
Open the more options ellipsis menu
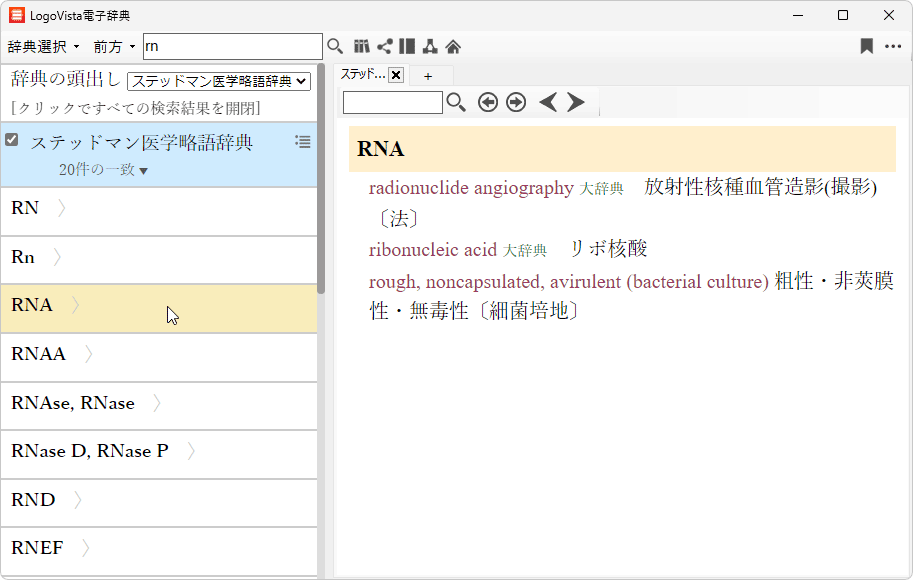click(x=893, y=46)
